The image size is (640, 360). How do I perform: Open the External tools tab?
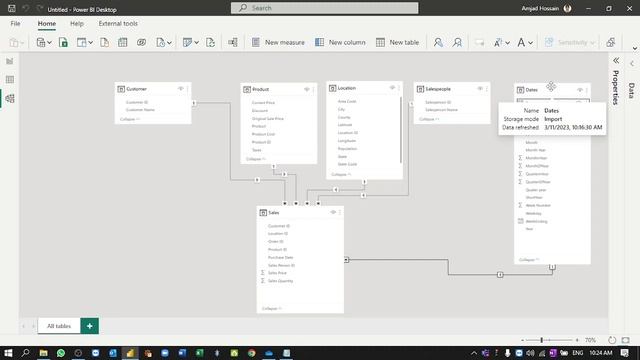(118, 24)
